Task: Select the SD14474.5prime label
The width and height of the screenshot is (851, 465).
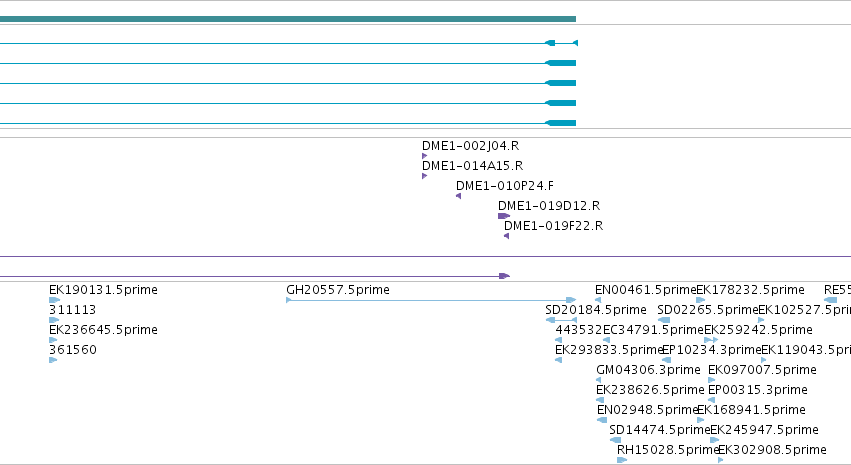Action: click(x=659, y=431)
